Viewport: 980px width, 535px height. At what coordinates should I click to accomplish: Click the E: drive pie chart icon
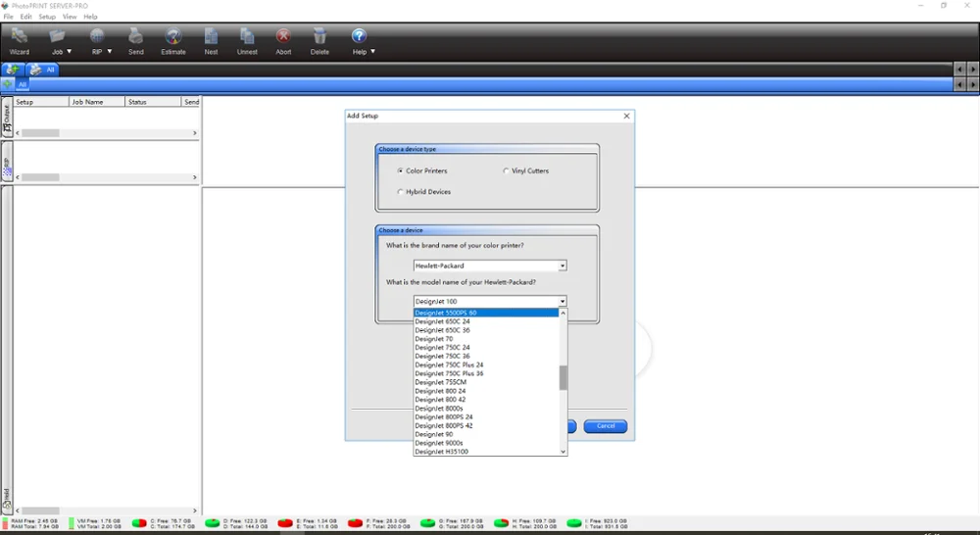pyautogui.click(x=285, y=523)
